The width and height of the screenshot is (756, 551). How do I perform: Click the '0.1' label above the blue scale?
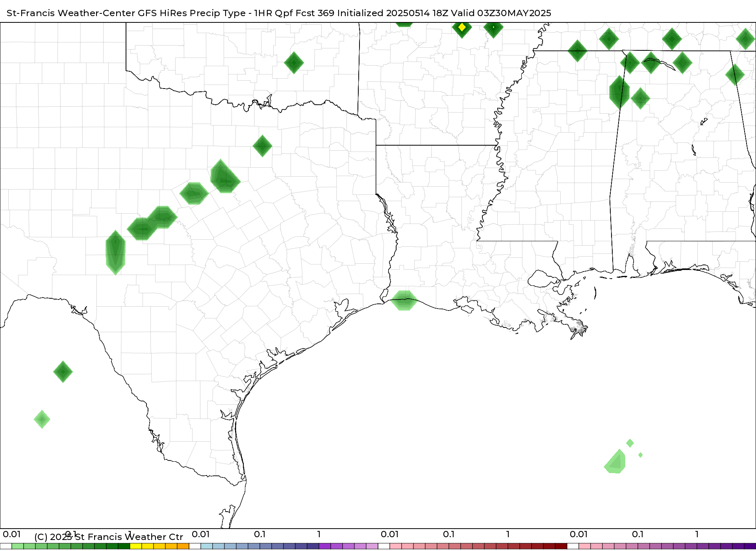pos(260,534)
